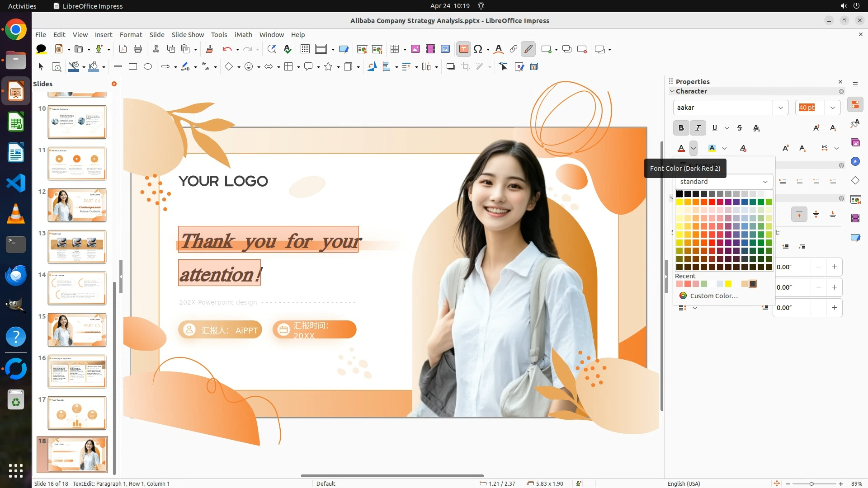Pick the yellow swatch in Recent colors

pyautogui.click(x=728, y=284)
